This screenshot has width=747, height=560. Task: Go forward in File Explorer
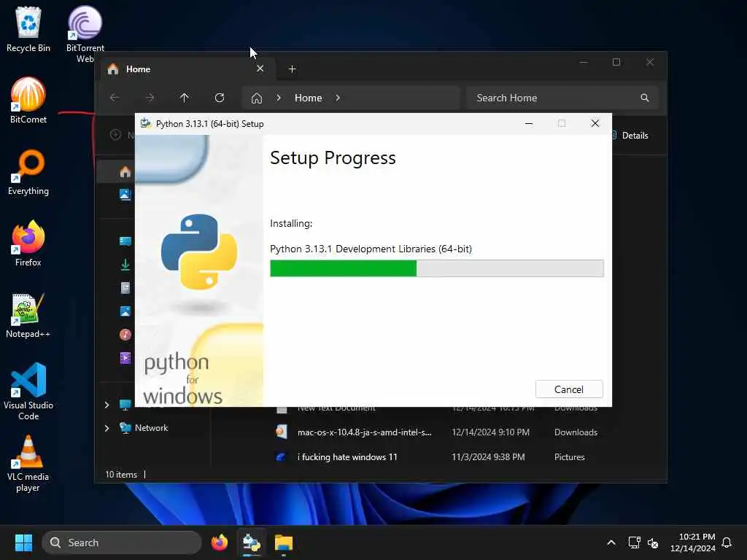click(x=150, y=98)
